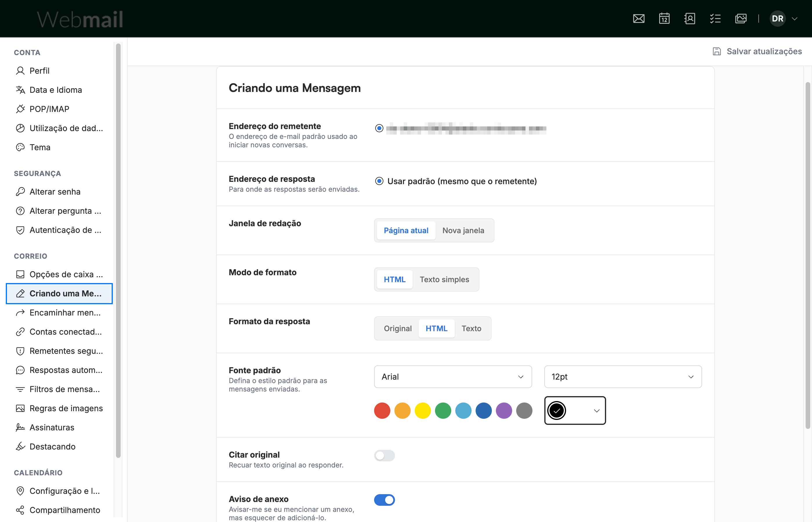Open the contacts icon in top bar
The image size is (812, 522).
pos(690,19)
